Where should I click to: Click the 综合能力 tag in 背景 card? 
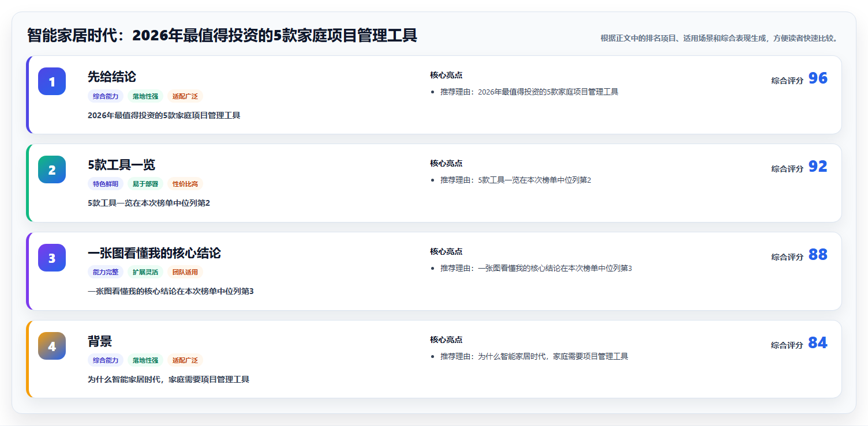106,360
